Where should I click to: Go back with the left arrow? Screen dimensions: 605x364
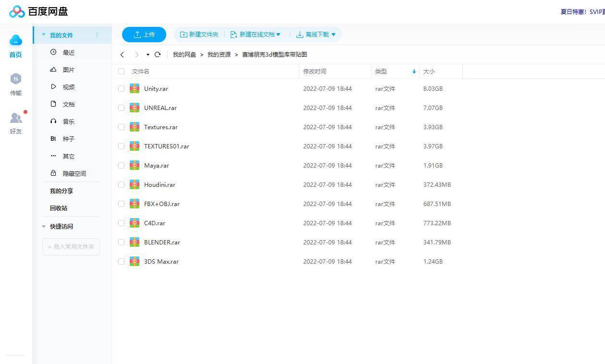click(123, 55)
